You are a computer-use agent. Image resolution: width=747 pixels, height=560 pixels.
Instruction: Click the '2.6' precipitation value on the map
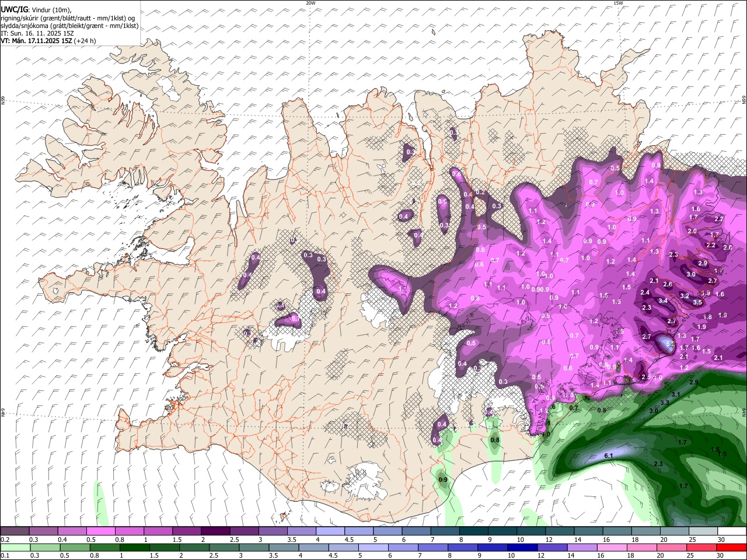[668, 285]
